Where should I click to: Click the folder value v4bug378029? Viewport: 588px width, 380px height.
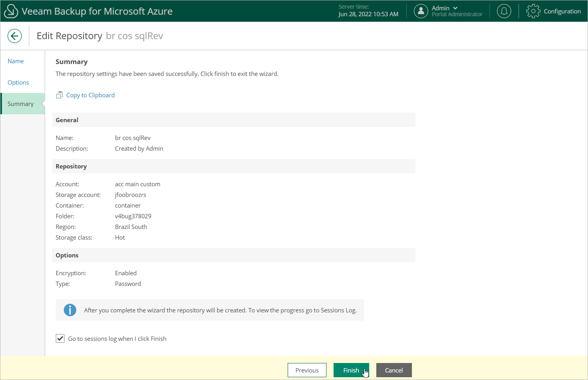point(133,216)
